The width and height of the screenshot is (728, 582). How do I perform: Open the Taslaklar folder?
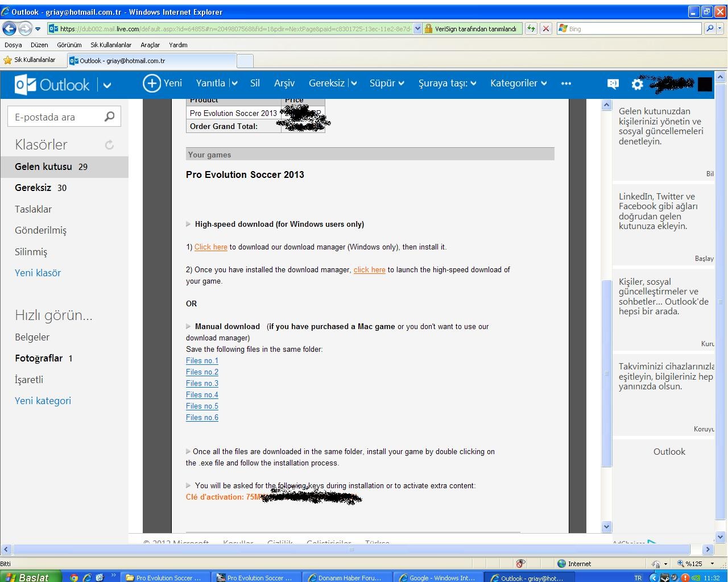[x=33, y=209]
